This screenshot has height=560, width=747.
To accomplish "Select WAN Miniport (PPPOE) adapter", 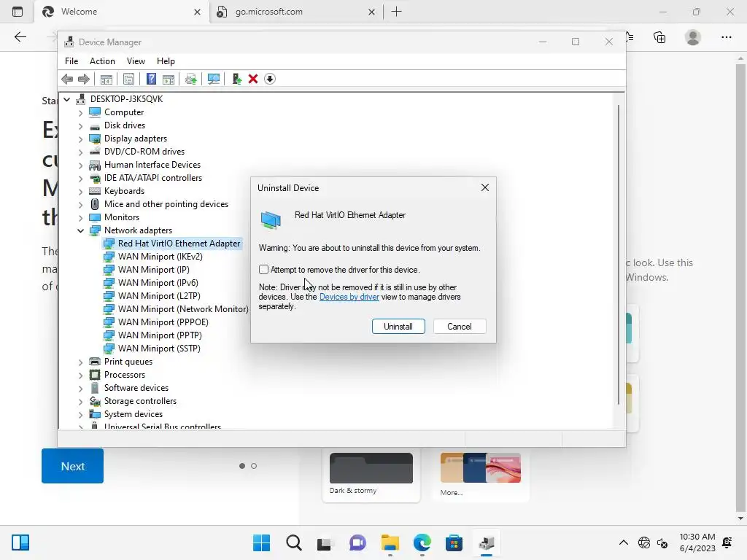I will [x=163, y=322].
